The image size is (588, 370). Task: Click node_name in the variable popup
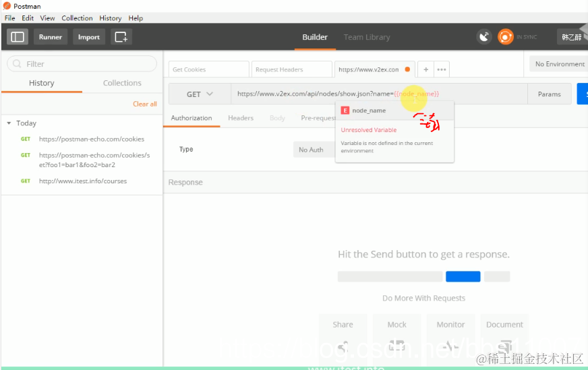point(369,111)
